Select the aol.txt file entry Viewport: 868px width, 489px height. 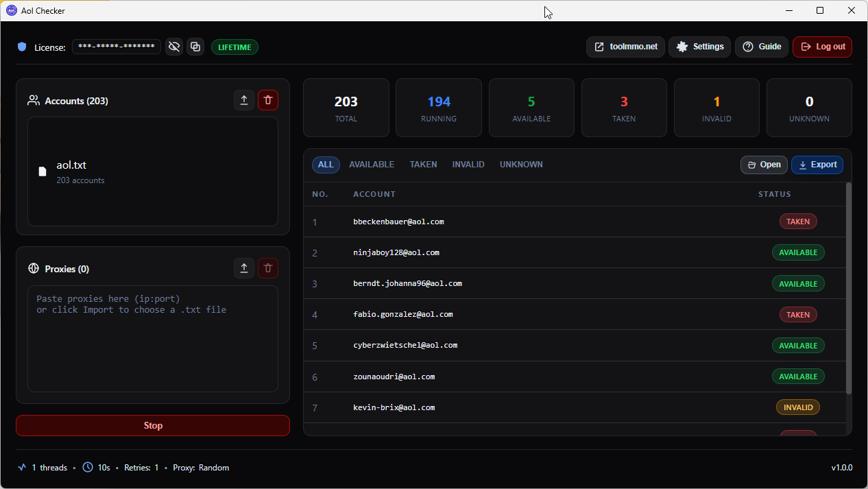153,171
